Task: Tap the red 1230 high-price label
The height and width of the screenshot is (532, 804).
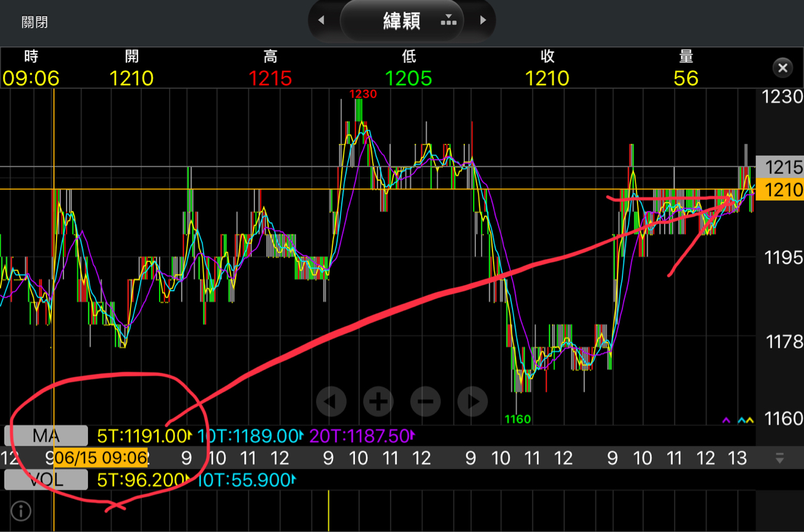Action: 363,94
